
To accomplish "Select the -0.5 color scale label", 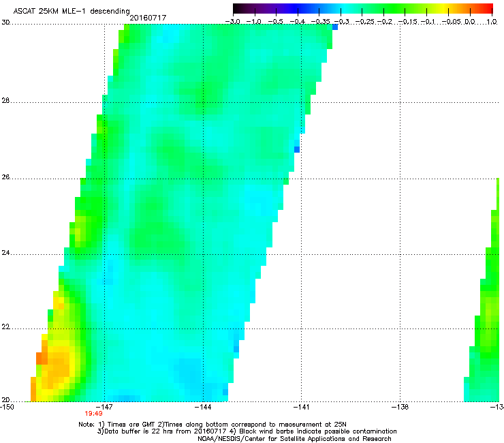I will tap(276, 22).
